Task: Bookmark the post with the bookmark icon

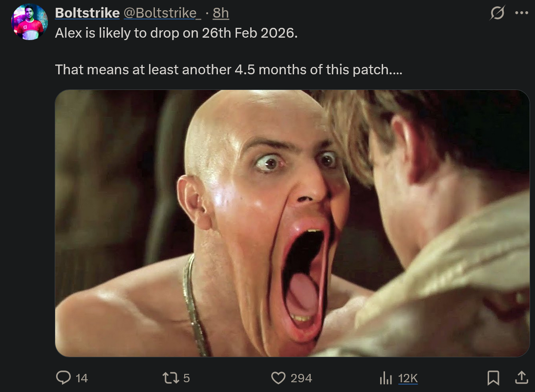Action: [x=493, y=378]
